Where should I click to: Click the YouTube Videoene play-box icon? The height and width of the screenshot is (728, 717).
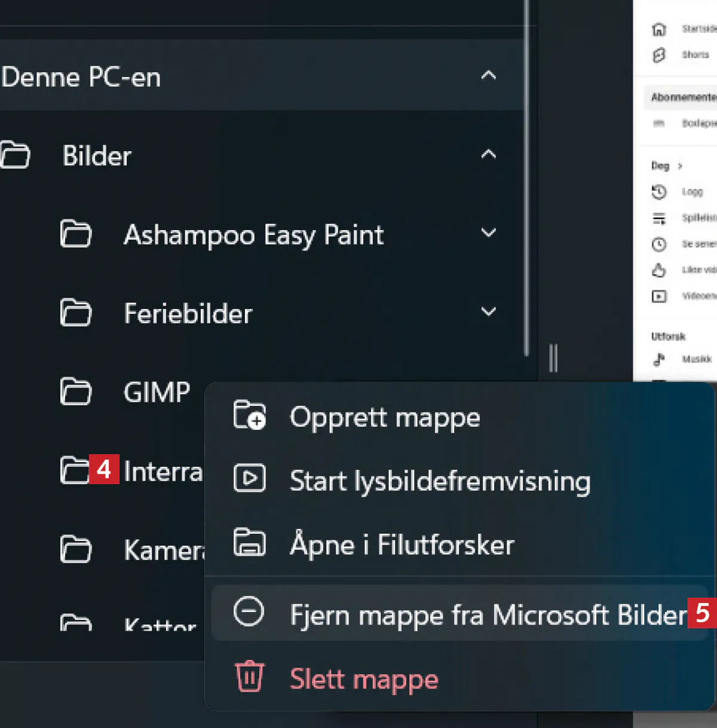click(x=658, y=296)
